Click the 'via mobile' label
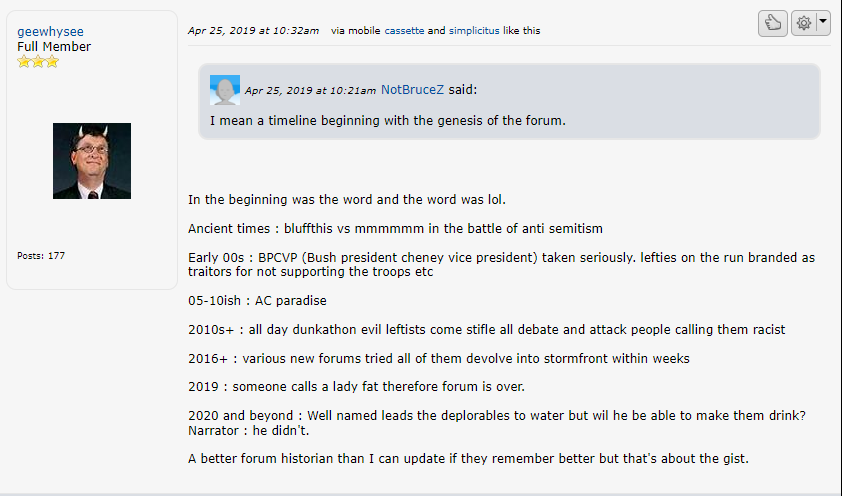The width and height of the screenshot is (844, 496). [356, 31]
